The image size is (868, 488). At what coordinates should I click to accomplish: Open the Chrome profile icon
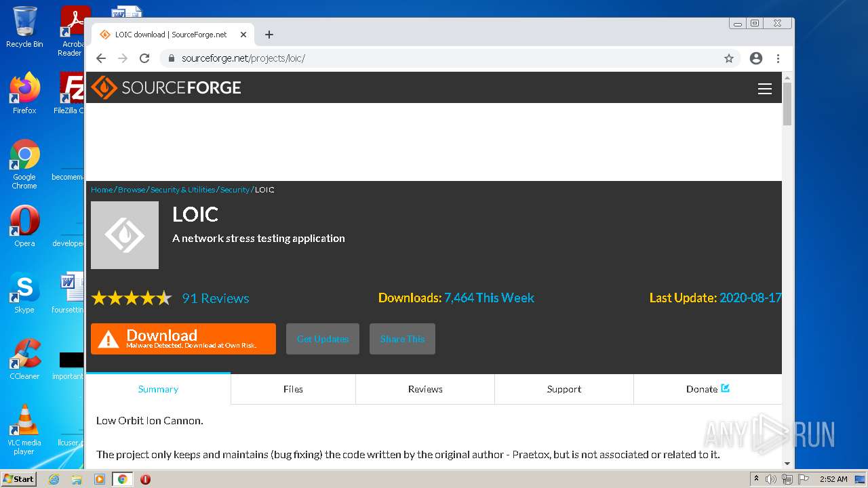tap(756, 58)
